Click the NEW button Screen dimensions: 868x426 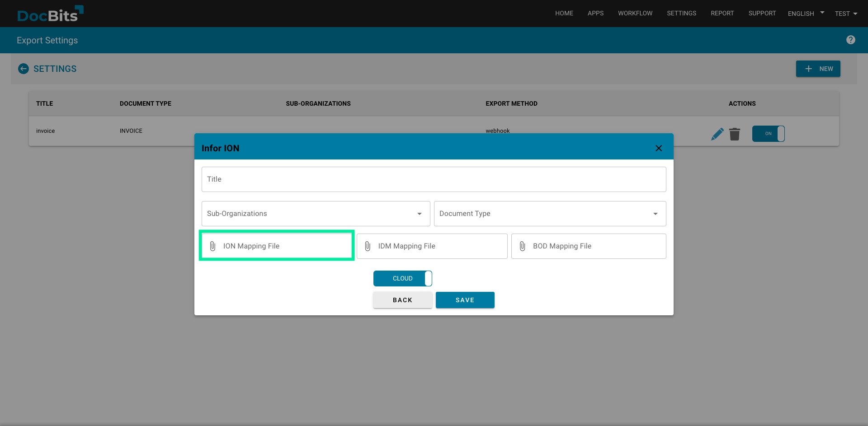coord(818,69)
